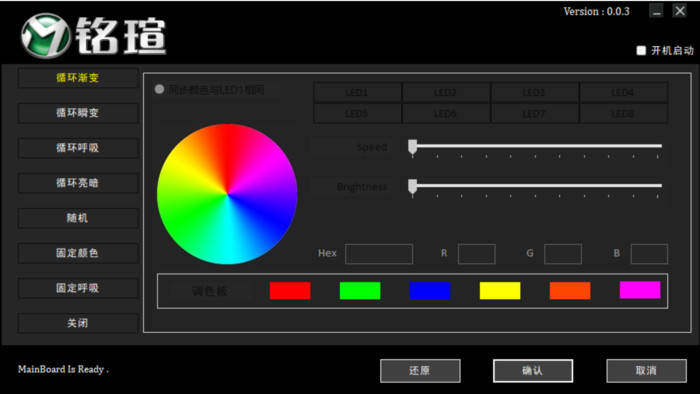Choose the yellow palette swatch

[500, 290]
